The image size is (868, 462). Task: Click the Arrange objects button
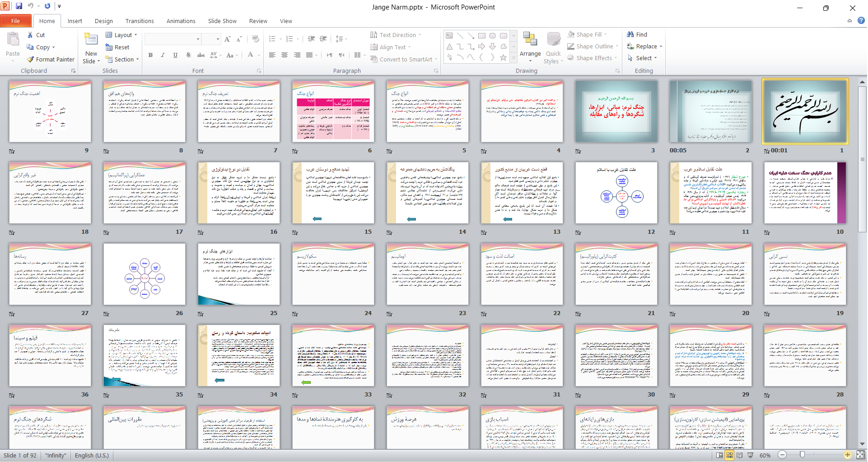pyautogui.click(x=530, y=47)
